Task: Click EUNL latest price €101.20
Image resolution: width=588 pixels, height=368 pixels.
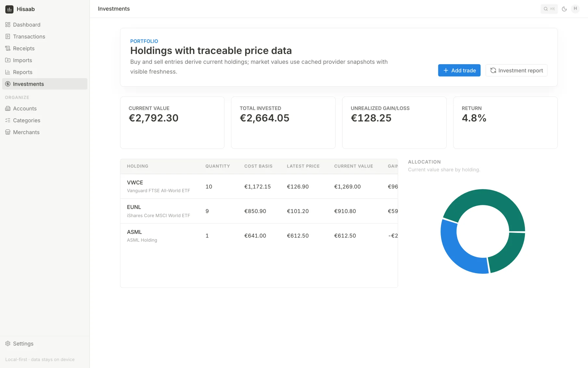Action: 298,211
